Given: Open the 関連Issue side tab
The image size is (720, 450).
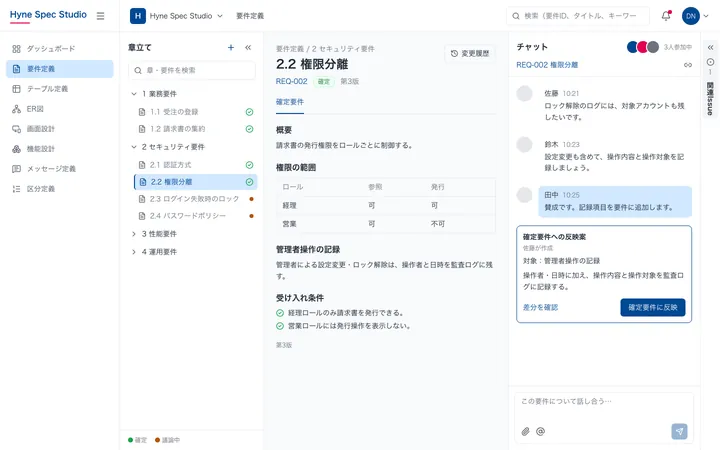Looking at the screenshot, I should click(710, 98).
